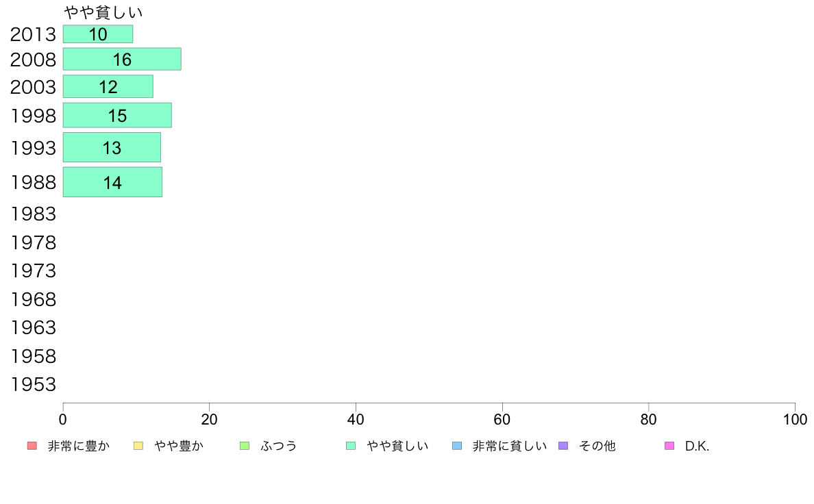This screenshot has width=814, height=504.
Task: Click the purple その他 legend swatch
Action: pos(563,446)
